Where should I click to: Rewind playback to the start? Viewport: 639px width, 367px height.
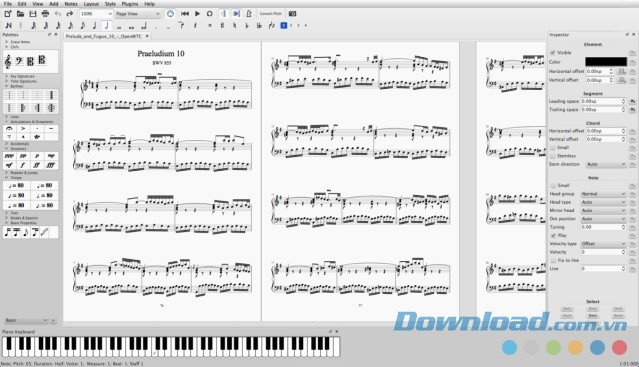coord(185,14)
